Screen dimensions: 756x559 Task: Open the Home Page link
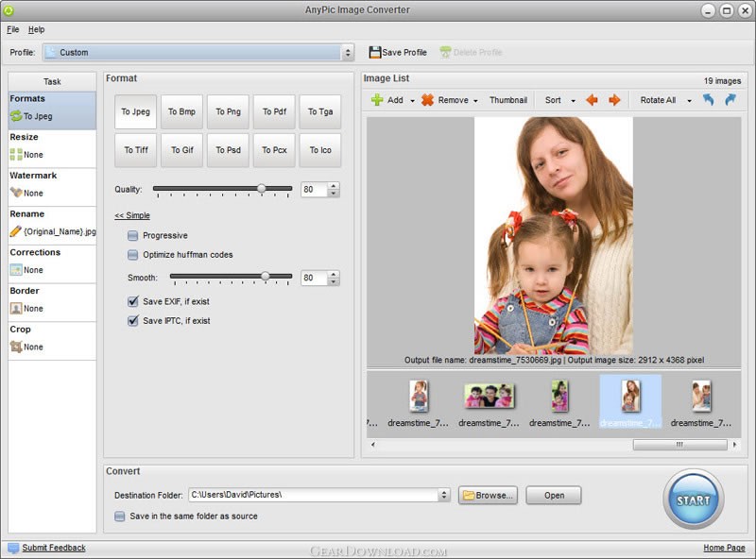click(x=724, y=548)
